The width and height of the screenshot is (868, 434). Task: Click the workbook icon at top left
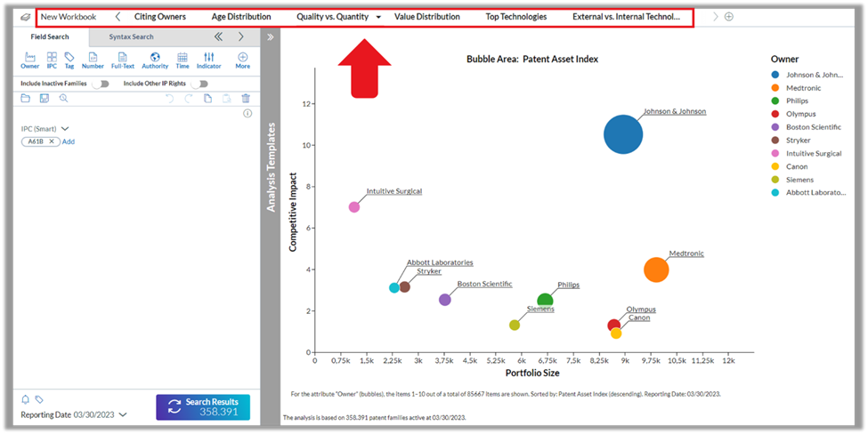25,17
